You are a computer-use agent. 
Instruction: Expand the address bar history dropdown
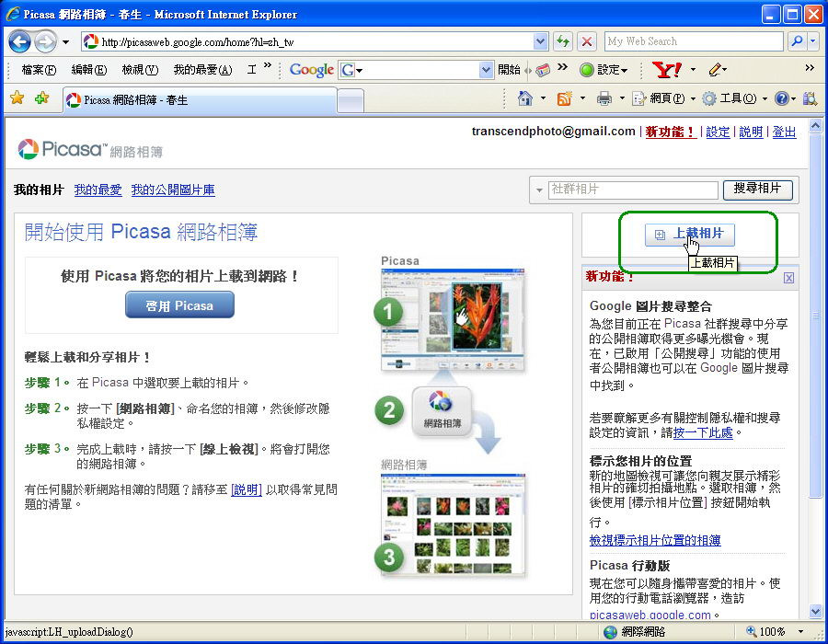point(540,41)
